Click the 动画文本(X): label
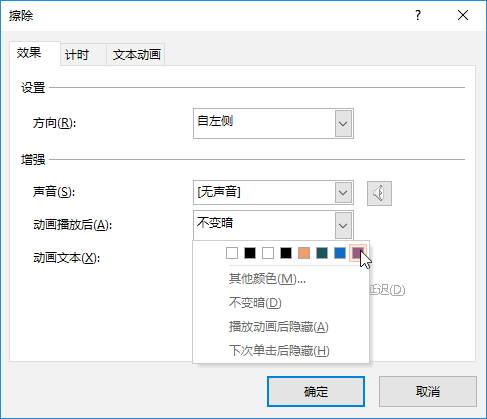This screenshot has width=487, height=419. click(66, 258)
